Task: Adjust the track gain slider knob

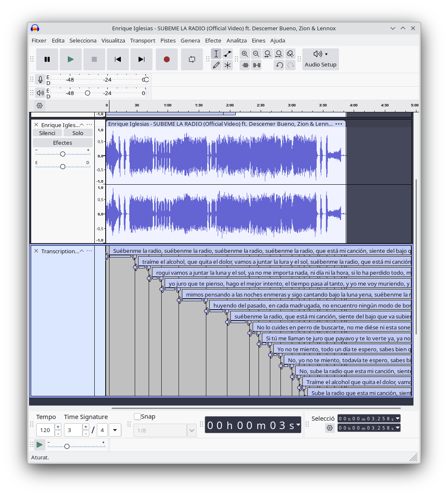Action: tap(63, 154)
